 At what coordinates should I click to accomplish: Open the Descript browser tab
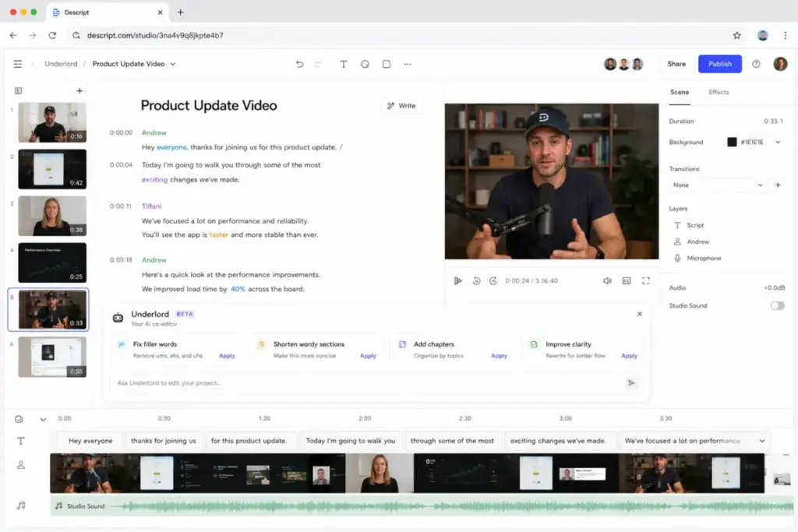click(108, 12)
